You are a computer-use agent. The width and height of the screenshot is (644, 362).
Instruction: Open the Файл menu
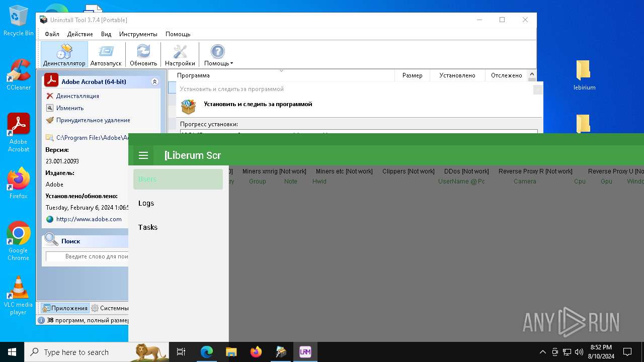click(x=52, y=34)
